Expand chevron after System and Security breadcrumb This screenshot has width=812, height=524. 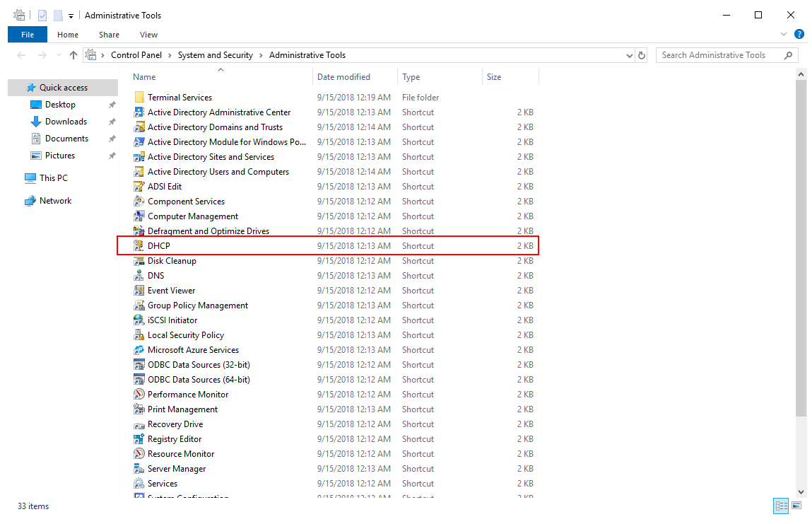pos(261,55)
